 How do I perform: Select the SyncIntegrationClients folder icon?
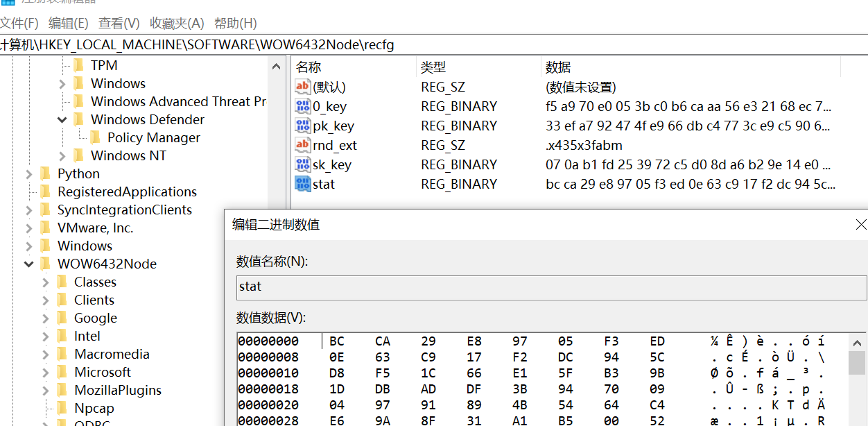[x=45, y=210]
